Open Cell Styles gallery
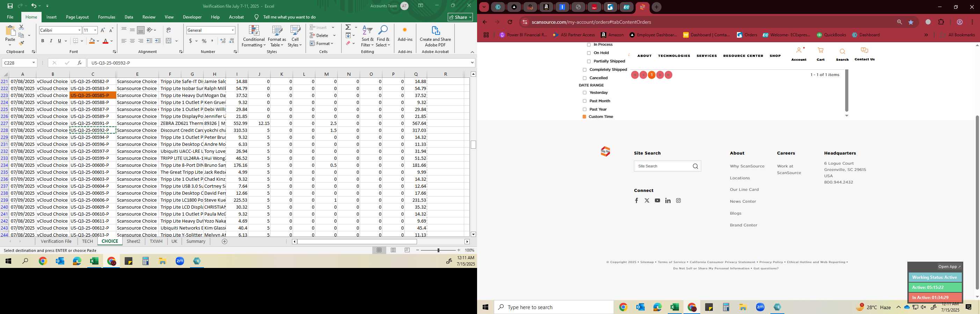The image size is (980, 314). click(295, 37)
